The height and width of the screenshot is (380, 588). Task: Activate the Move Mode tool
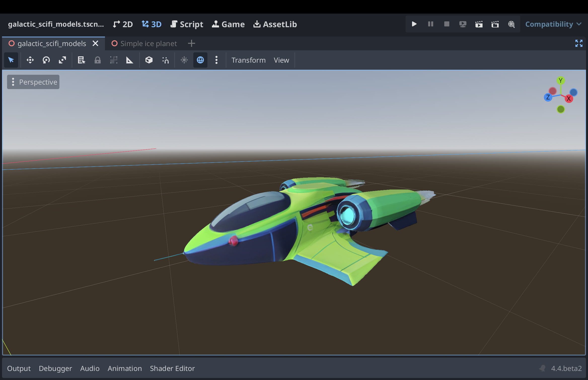[x=30, y=60]
